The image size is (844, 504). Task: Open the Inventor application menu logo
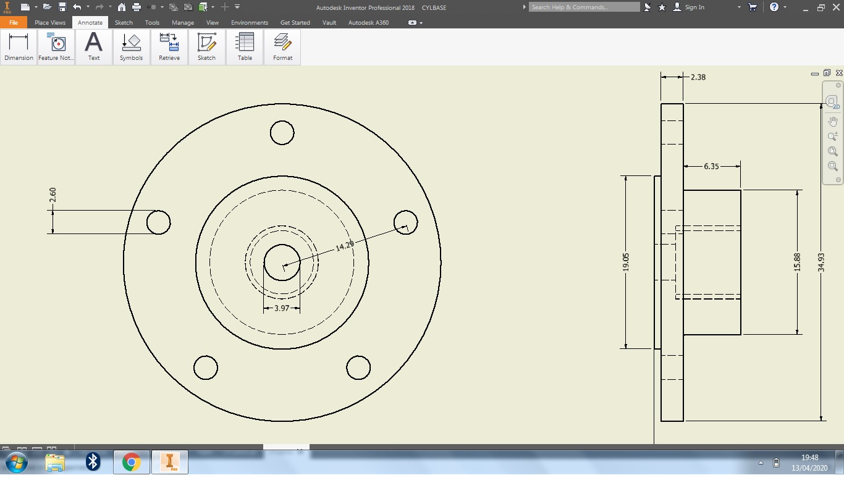7,7
